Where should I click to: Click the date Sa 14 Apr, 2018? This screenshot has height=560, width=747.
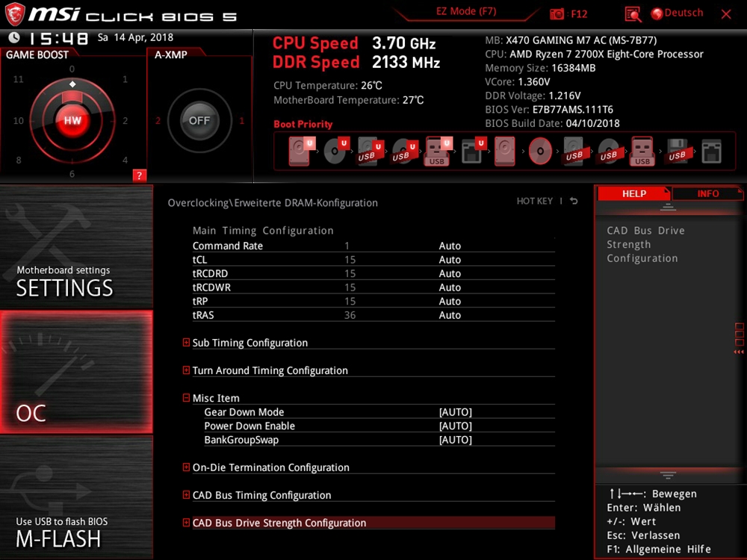click(x=135, y=37)
